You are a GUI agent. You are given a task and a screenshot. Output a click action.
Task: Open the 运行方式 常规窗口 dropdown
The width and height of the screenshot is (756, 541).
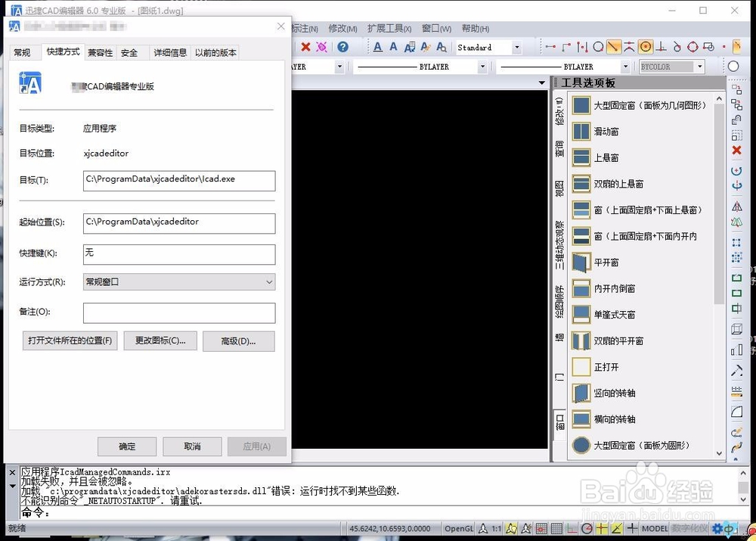(x=179, y=281)
